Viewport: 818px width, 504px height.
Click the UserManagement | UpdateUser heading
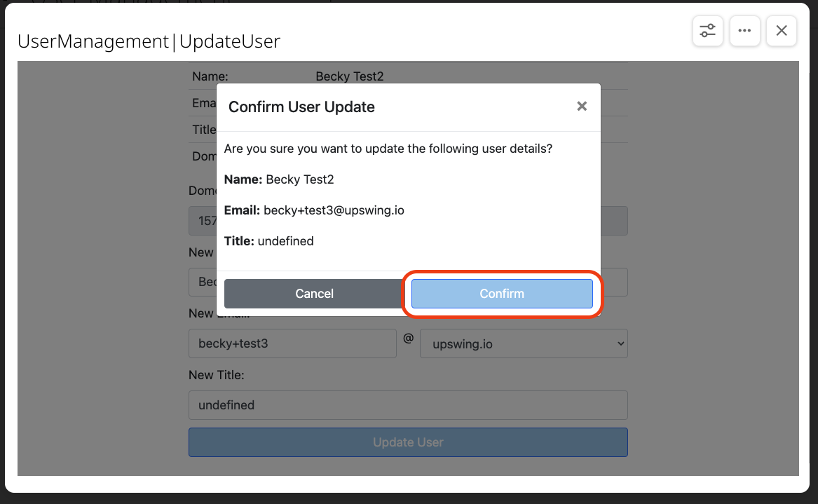pyautogui.click(x=149, y=41)
